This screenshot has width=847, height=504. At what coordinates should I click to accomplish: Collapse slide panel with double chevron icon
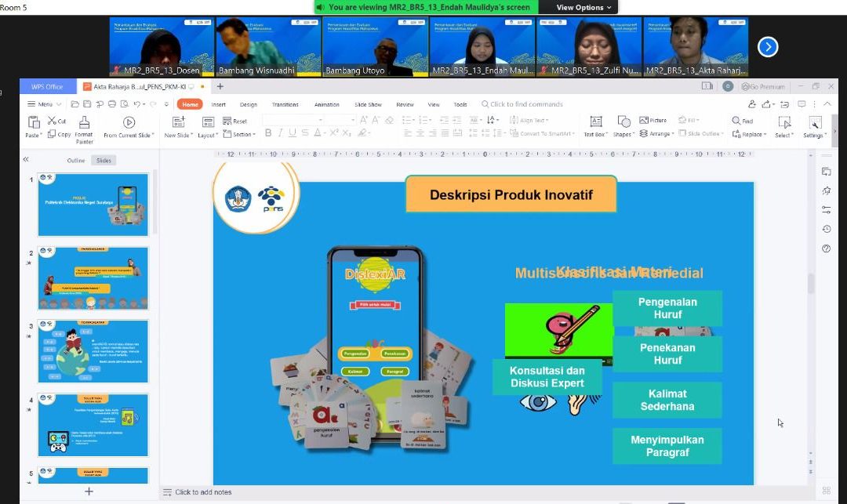click(25, 159)
